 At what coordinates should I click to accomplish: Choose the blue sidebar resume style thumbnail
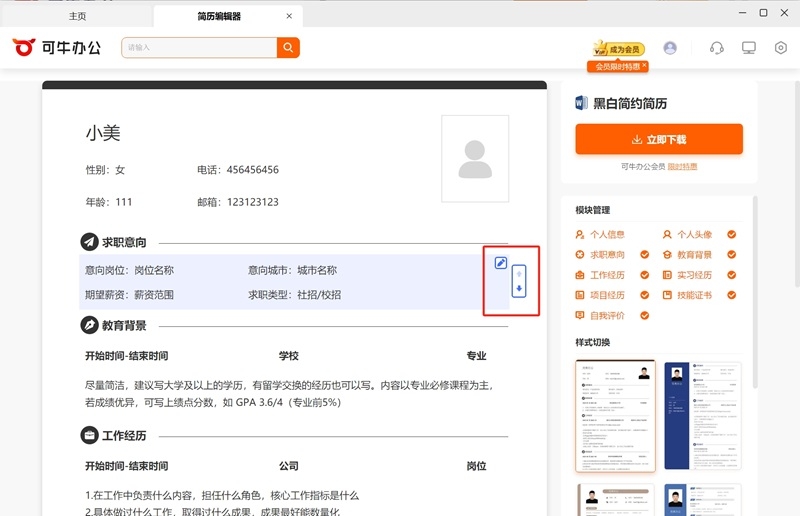pos(703,416)
